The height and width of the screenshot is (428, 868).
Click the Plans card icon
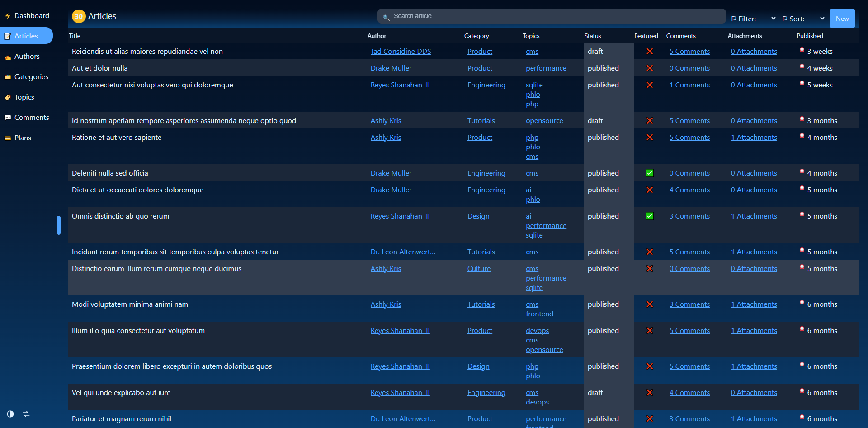coord(8,138)
